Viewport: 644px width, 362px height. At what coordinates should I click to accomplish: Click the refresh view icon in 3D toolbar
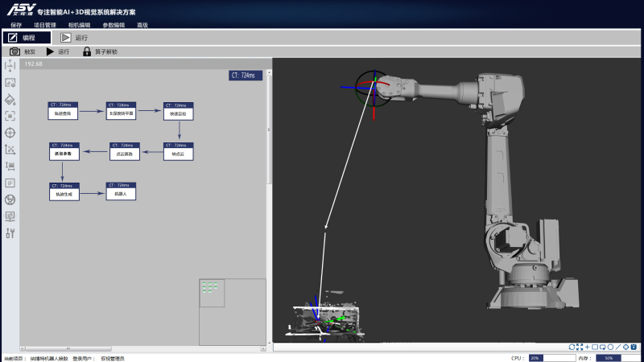coord(572,347)
